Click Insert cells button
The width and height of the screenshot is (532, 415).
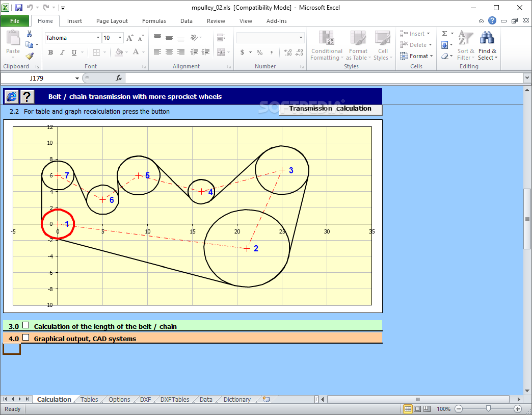coord(415,34)
